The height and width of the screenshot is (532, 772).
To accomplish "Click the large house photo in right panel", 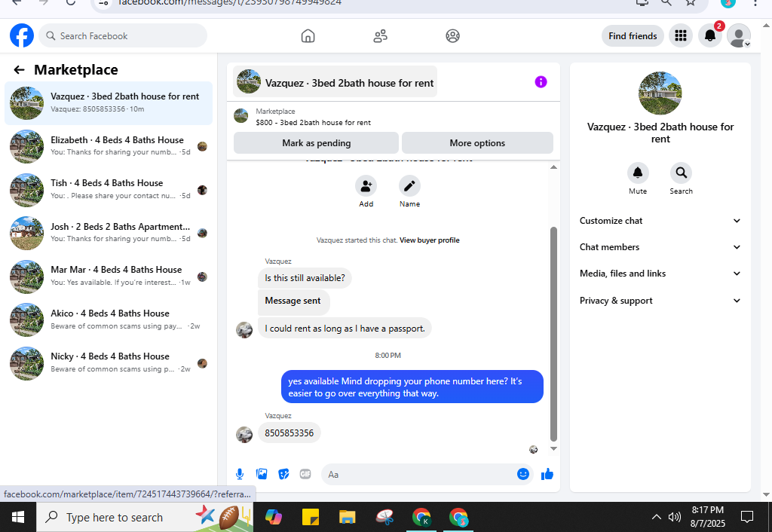I will point(660,93).
